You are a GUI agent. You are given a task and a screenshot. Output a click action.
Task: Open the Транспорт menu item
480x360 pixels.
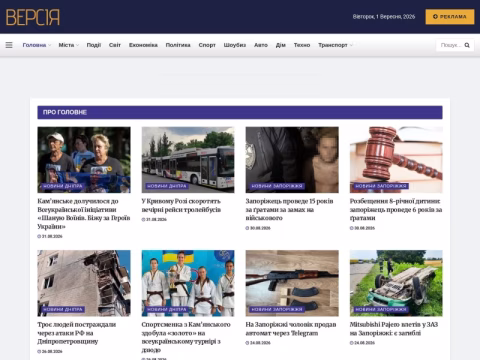[x=333, y=45]
